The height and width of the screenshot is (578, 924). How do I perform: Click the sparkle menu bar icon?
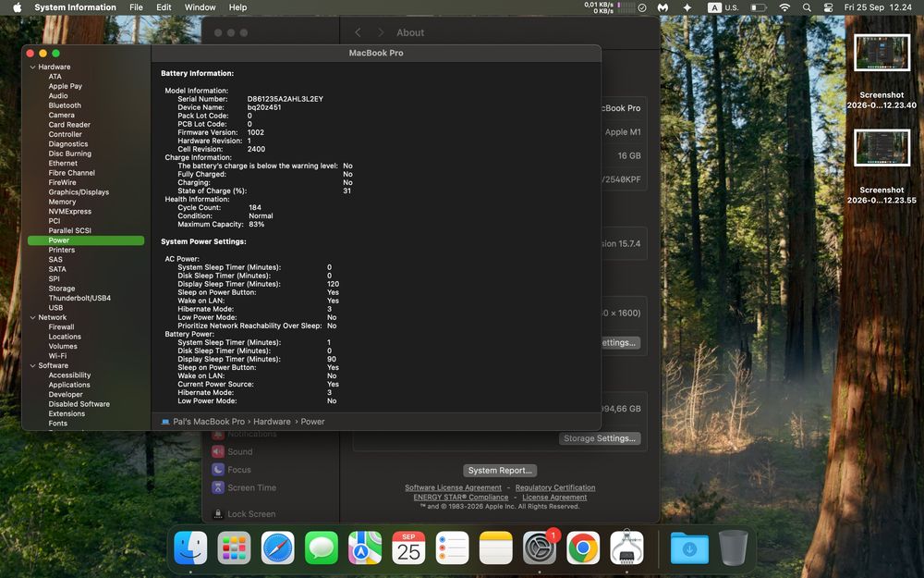click(687, 7)
